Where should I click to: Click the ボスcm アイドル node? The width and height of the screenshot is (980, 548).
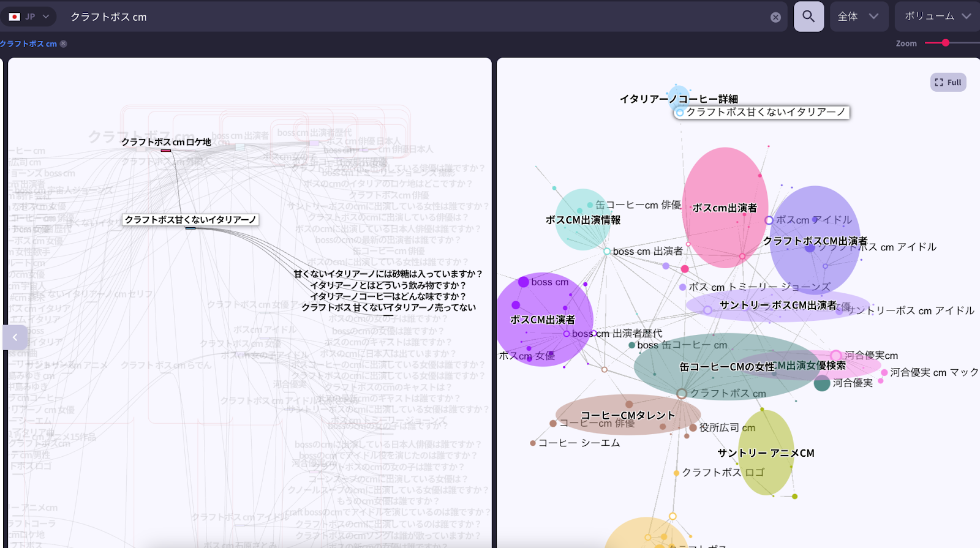click(x=809, y=220)
